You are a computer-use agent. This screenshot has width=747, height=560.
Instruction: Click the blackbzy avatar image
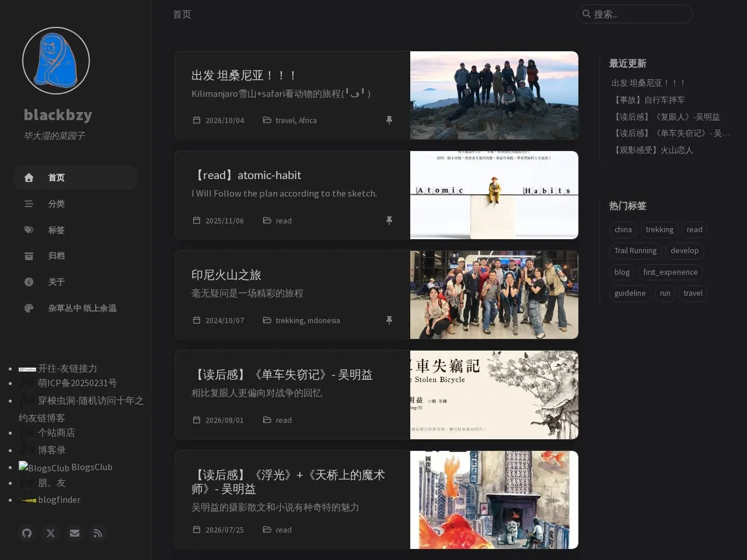[56, 61]
